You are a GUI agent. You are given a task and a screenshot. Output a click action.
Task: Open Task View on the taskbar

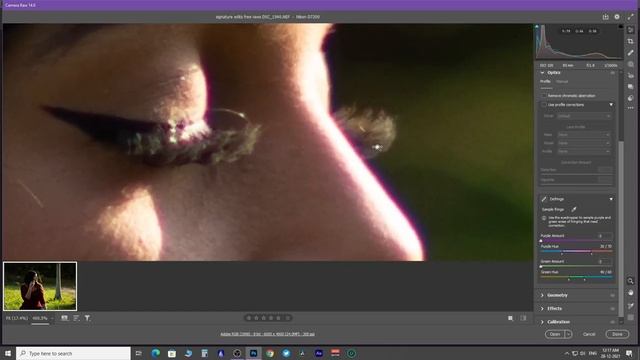139,353
